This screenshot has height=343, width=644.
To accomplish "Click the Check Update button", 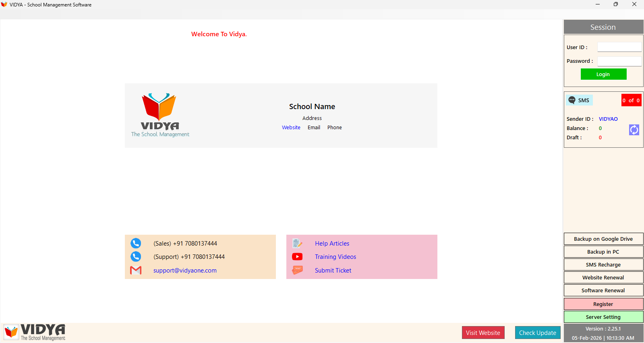I will tap(537, 333).
